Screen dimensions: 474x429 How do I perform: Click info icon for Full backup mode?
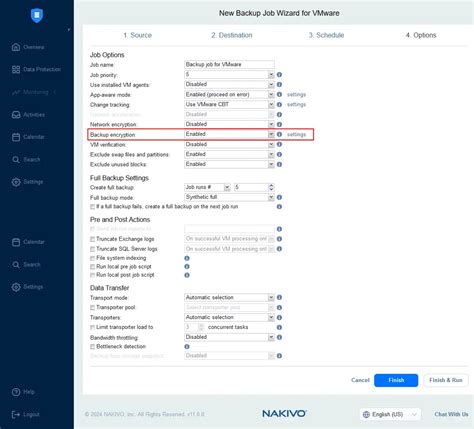tap(279, 197)
